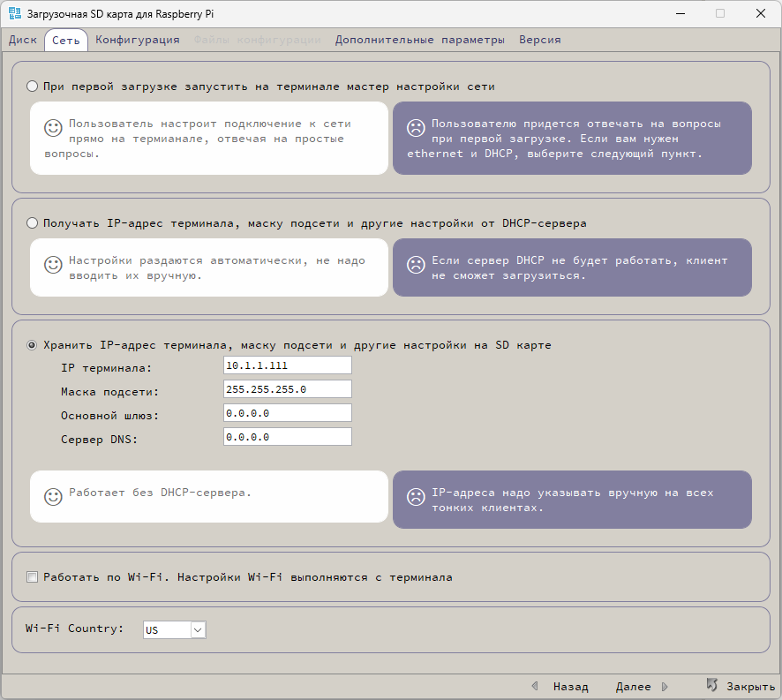Click the right arrow icon beside Далее
Screen dimensions: 782x700
click(x=665, y=687)
